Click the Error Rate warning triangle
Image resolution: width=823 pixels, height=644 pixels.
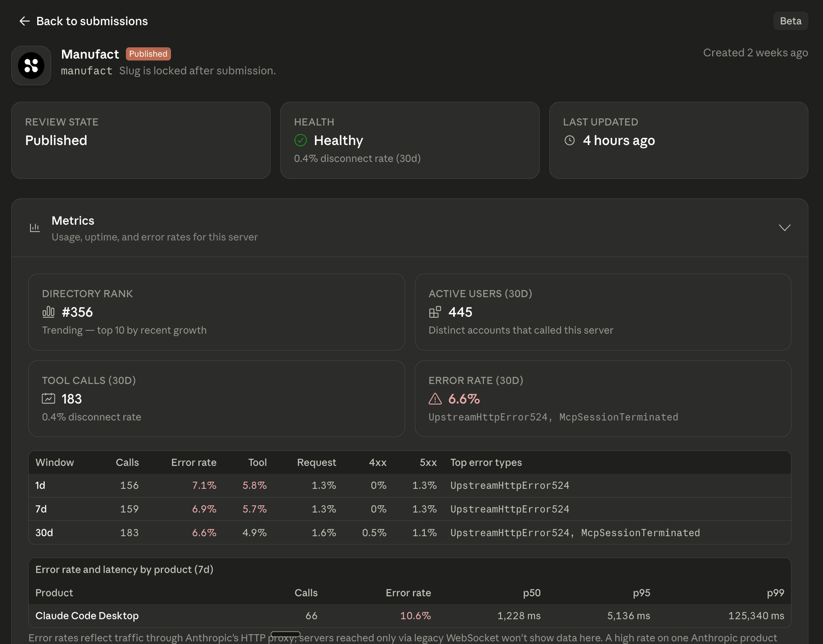point(435,399)
